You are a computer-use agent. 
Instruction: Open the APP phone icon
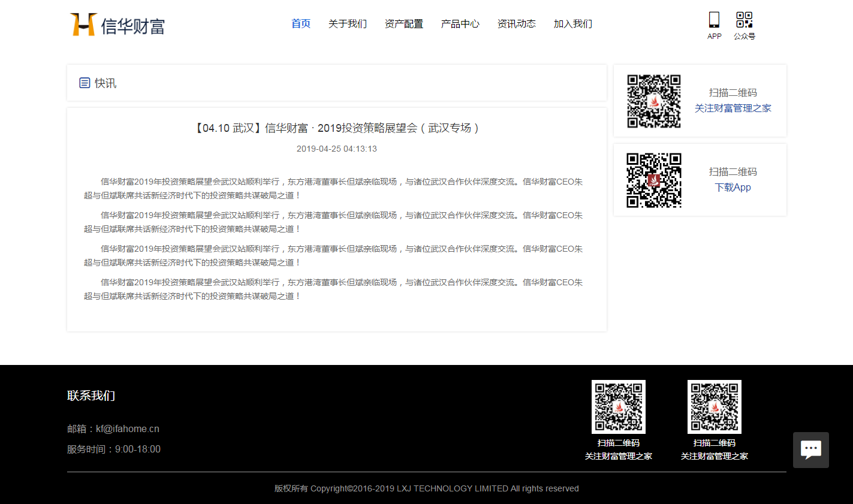(x=714, y=20)
